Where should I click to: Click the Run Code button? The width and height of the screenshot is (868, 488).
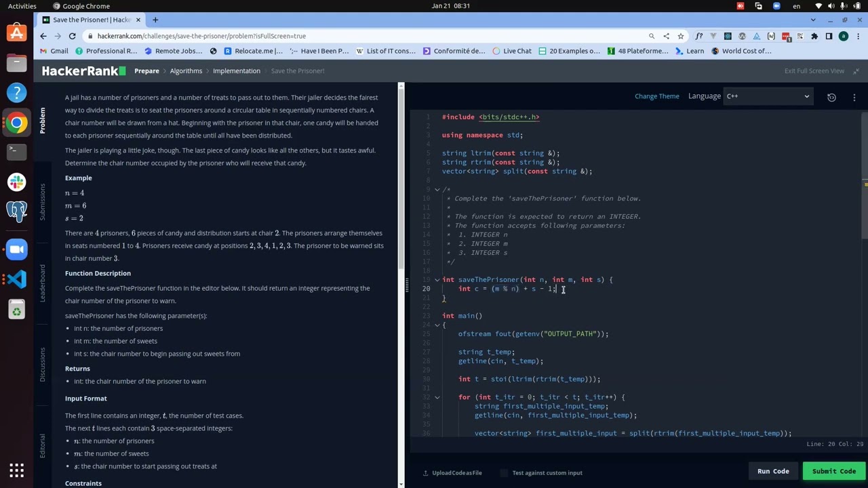point(773,471)
